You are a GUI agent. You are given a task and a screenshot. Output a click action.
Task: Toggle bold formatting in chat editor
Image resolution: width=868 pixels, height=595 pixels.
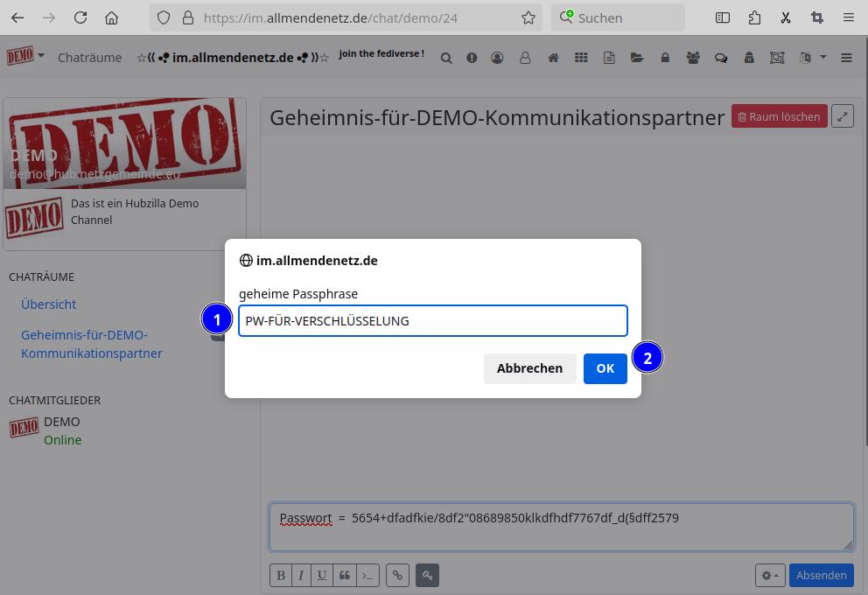pyautogui.click(x=281, y=575)
